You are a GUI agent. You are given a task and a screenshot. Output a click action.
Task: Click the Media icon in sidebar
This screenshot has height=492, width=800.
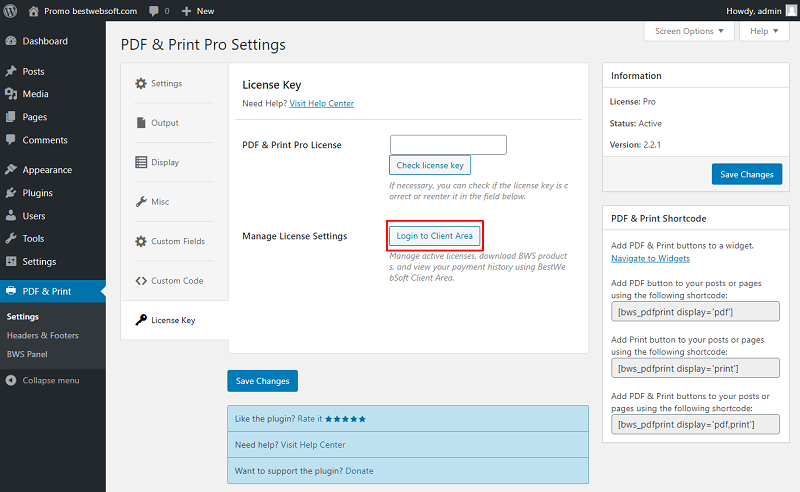11,93
